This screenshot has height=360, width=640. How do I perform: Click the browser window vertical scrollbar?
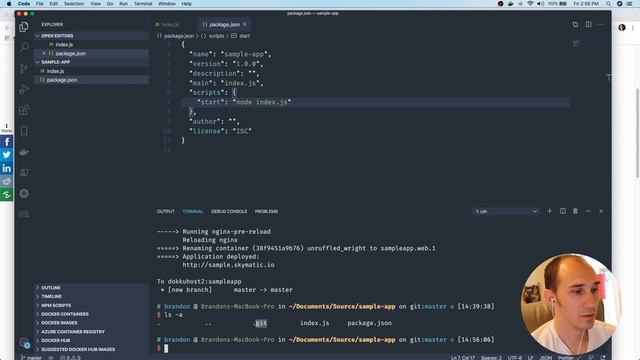[x=637, y=133]
